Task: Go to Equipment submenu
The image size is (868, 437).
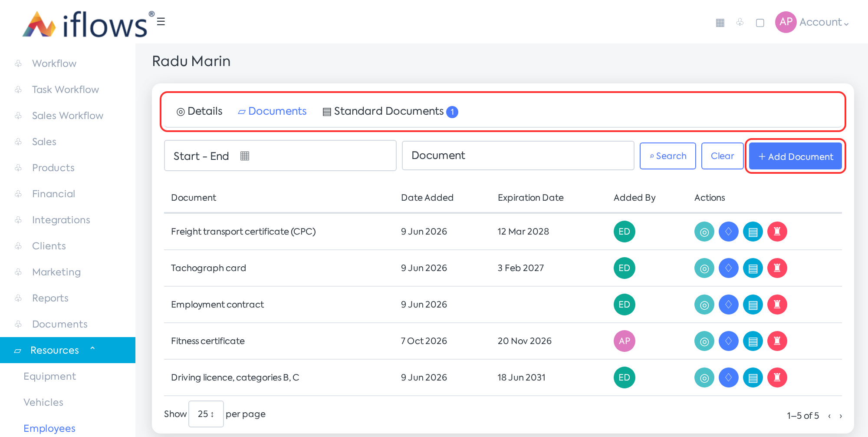Action: [50, 376]
